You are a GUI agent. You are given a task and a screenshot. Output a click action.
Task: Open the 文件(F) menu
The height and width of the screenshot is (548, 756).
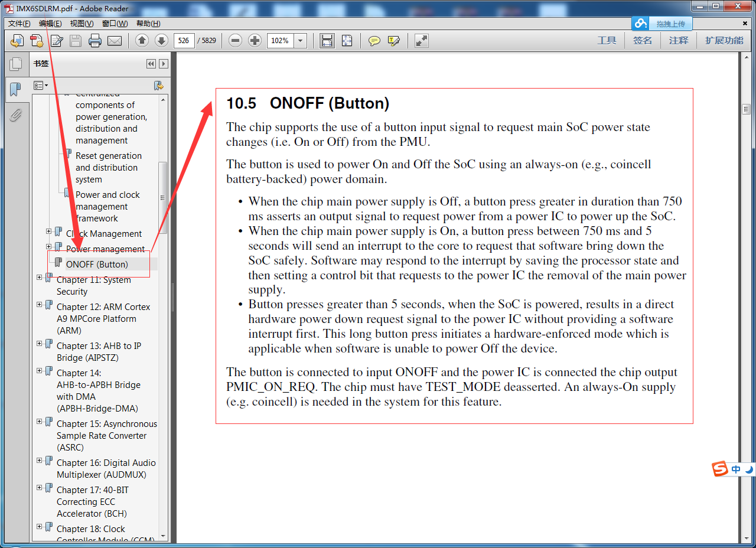19,24
